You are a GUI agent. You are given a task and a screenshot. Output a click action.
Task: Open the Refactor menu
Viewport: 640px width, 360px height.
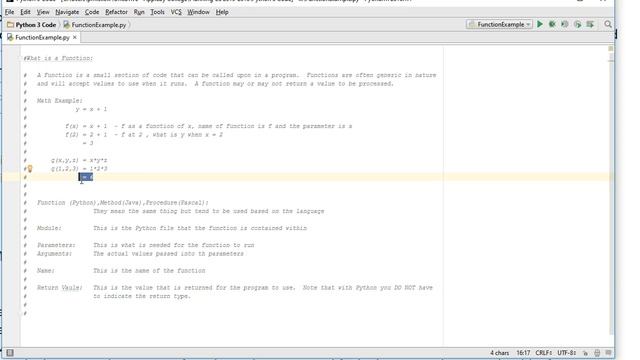coord(116,12)
